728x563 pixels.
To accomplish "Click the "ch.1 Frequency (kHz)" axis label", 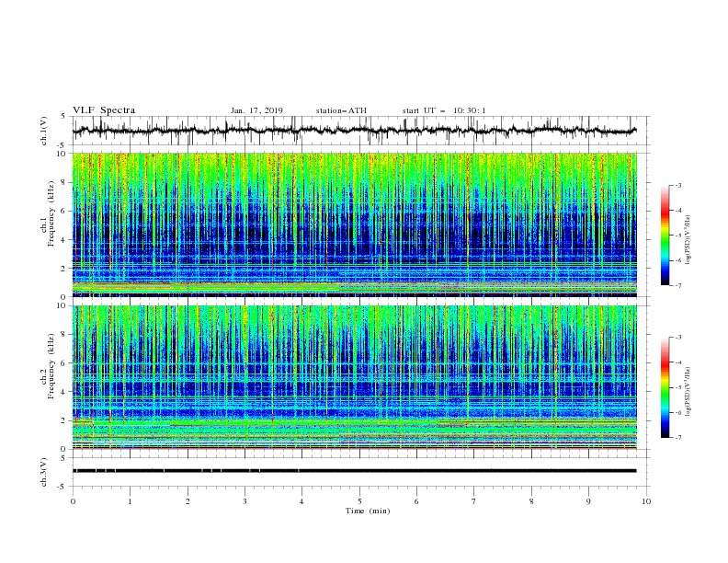I will pos(48,213).
